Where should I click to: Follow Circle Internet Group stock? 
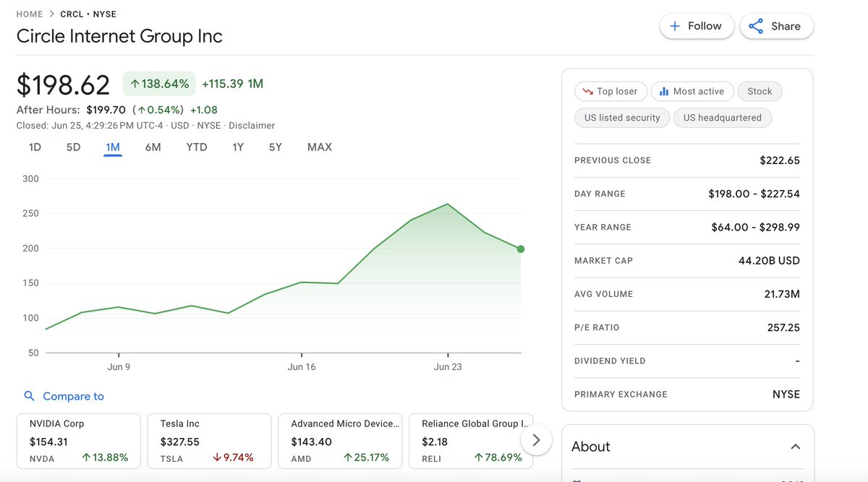(x=697, y=26)
